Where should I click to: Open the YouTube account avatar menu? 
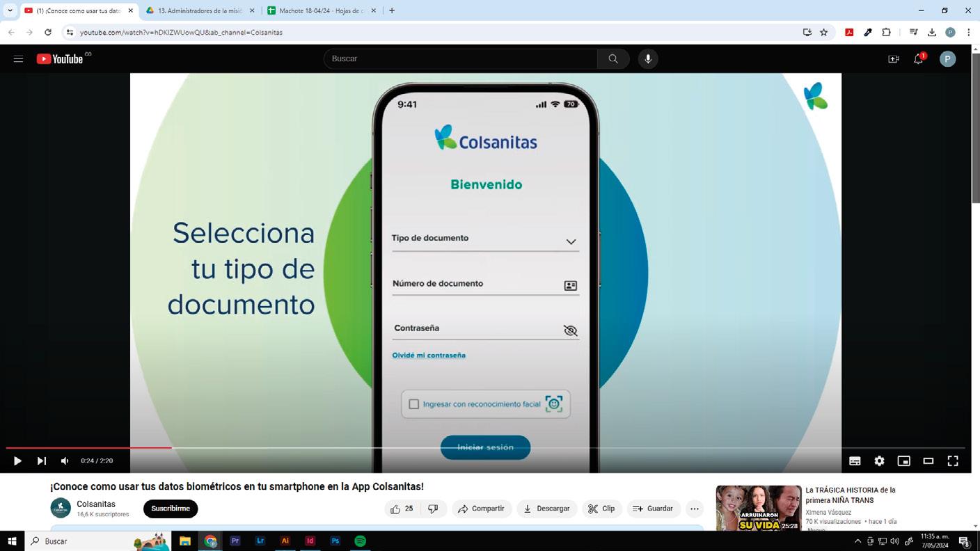pos(947,59)
